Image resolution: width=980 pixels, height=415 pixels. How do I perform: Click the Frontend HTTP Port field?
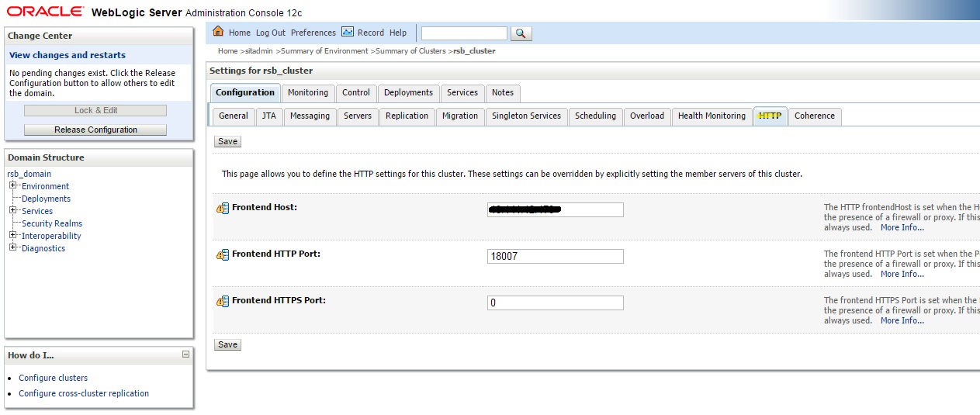pos(556,256)
